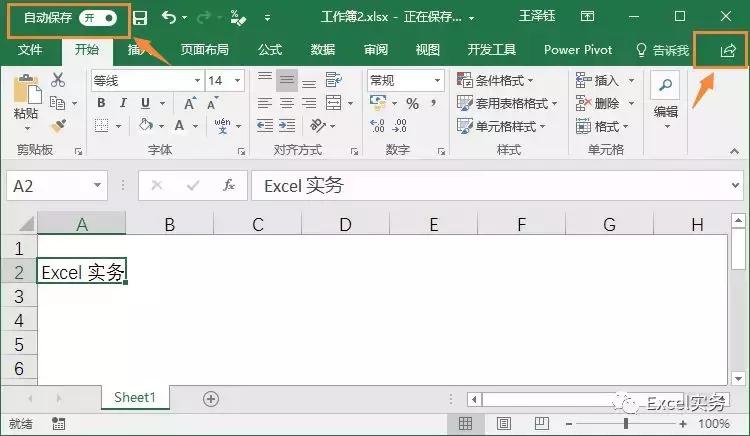
Task: Click the 删除 cells button
Action: pyautogui.click(x=597, y=103)
